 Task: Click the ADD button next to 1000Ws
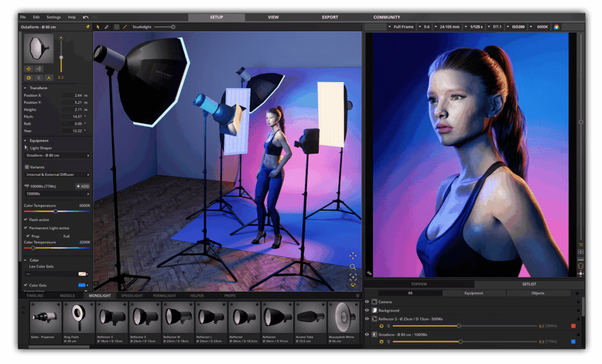pyautogui.click(x=82, y=186)
